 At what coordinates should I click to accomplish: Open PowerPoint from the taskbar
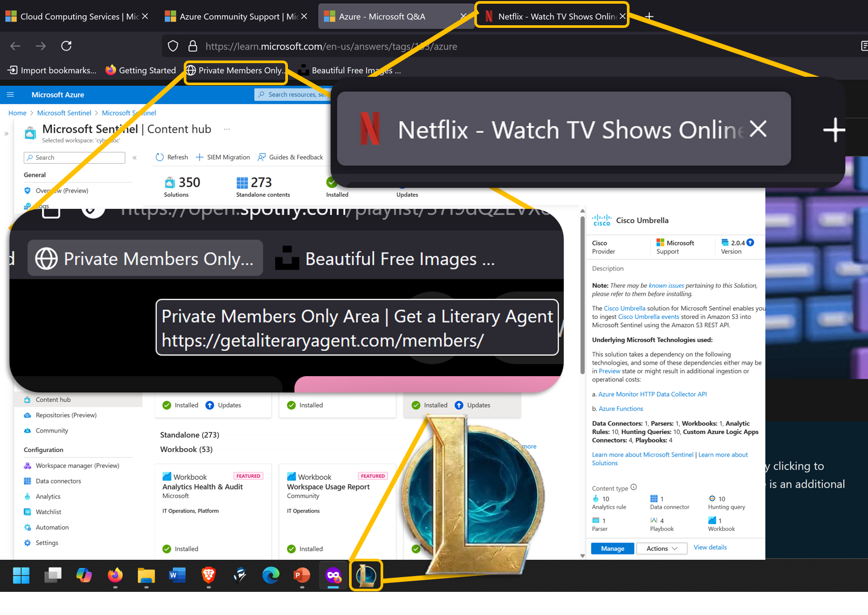pos(302,575)
